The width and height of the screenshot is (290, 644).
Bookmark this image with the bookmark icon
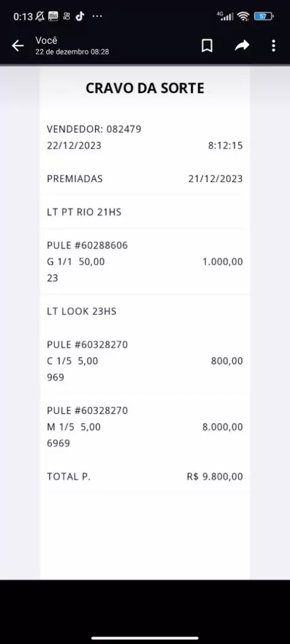[x=207, y=45]
